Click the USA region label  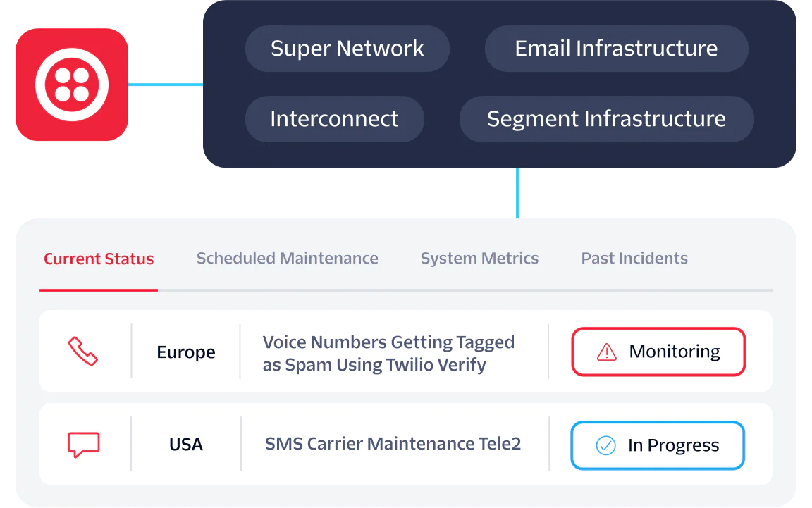click(x=186, y=445)
